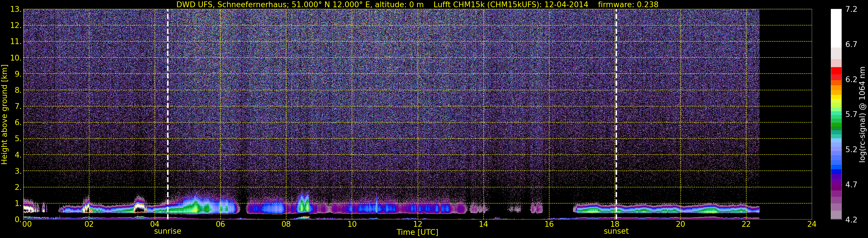Click the colorbar tick value '4.2'
The height and width of the screenshot is (238, 868).
point(851,220)
